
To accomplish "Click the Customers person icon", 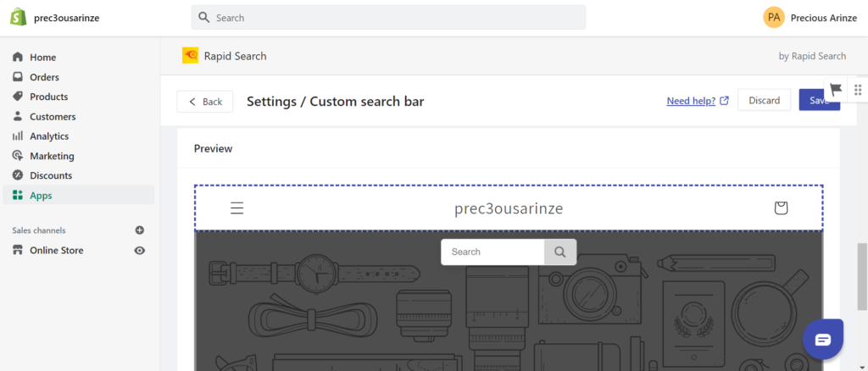I will (18, 116).
